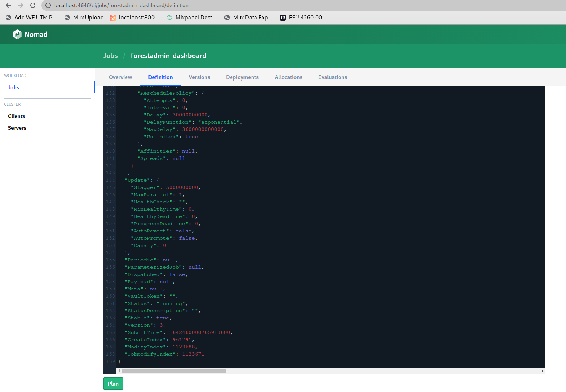Viewport: 566px width, 392px height.
Task: Click the browser reload icon
Action: tap(33, 5)
